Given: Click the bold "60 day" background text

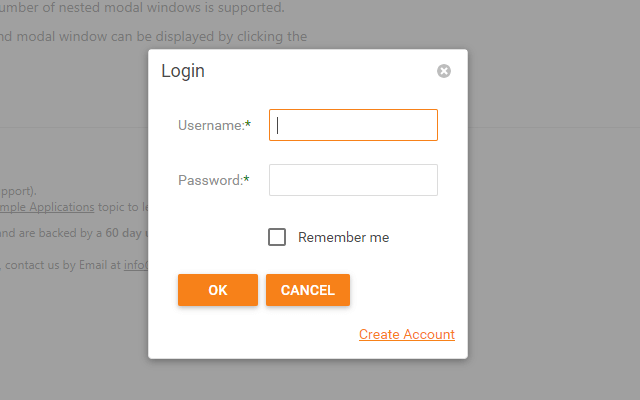Looking at the screenshot, I should 124,233.
